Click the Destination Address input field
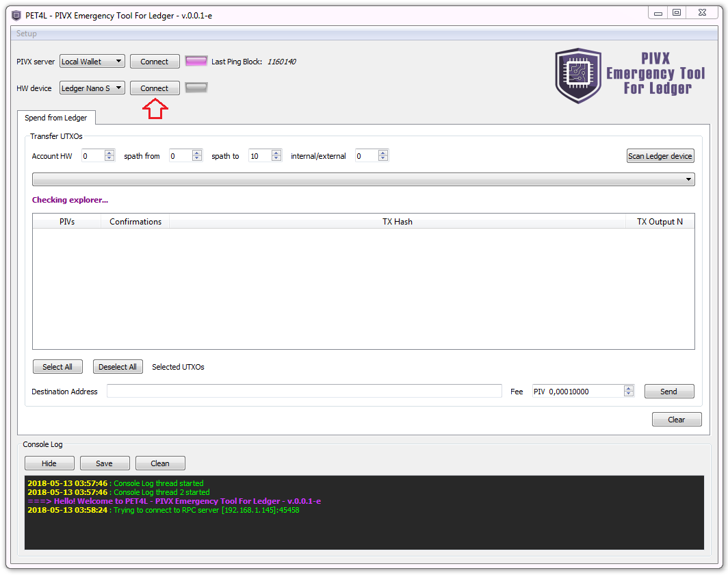The width and height of the screenshot is (728, 575). point(304,391)
